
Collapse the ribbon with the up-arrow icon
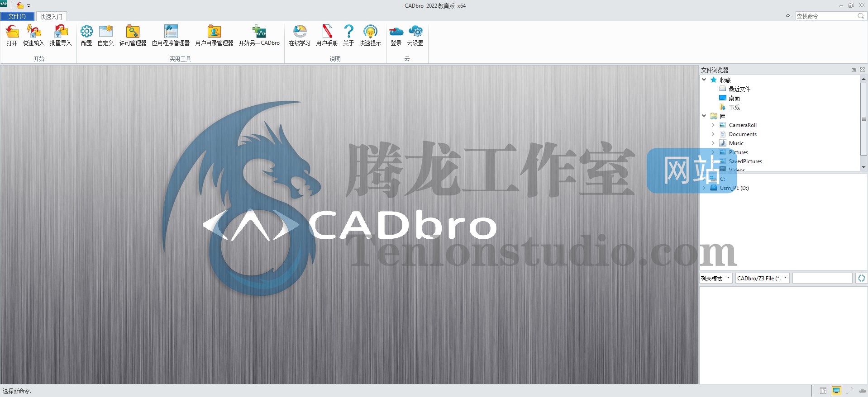[788, 16]
